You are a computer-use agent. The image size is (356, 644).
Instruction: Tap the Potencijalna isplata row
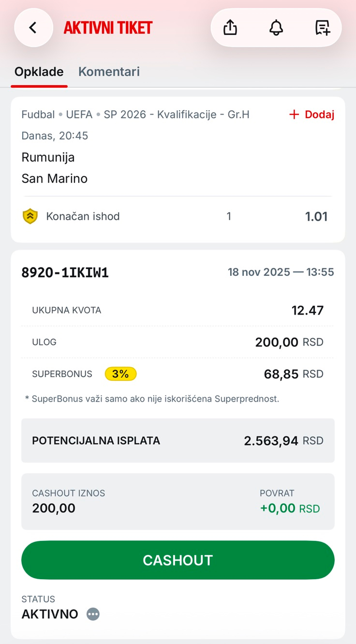(x=178, y=441)
